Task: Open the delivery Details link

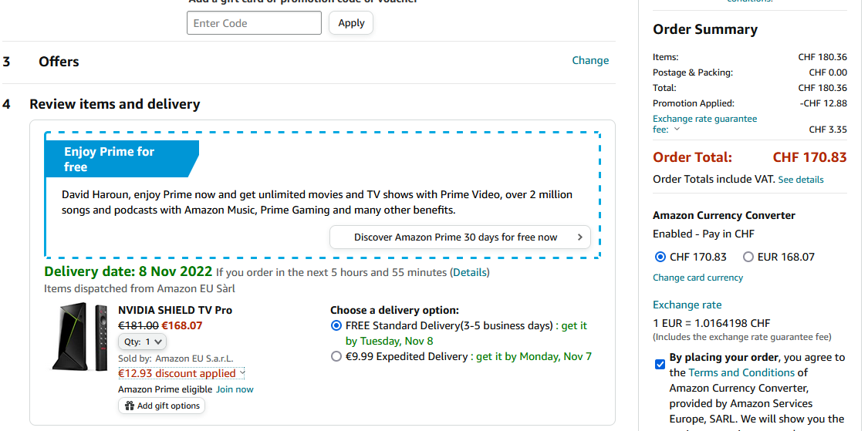Action: click(x=470, y=272)
